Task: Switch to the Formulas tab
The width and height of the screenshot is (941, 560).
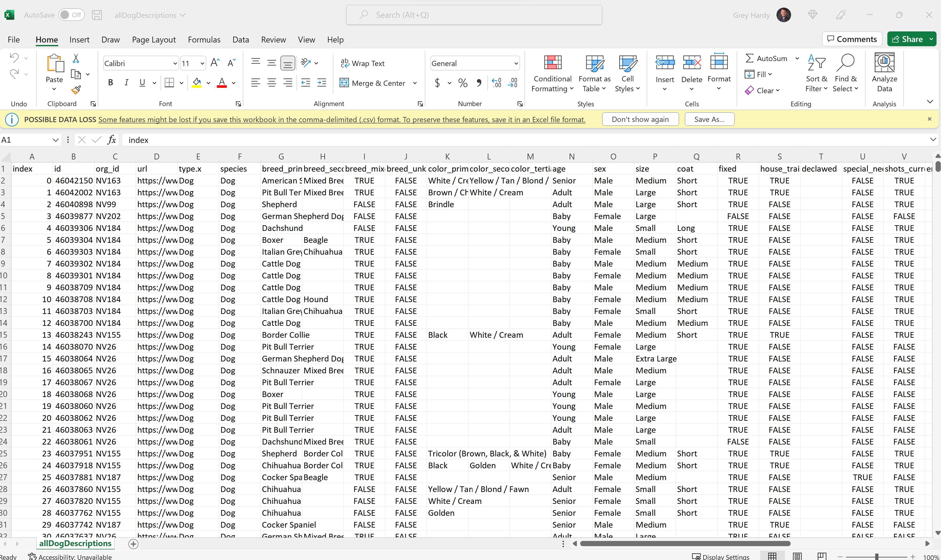Action: point(204,40)
